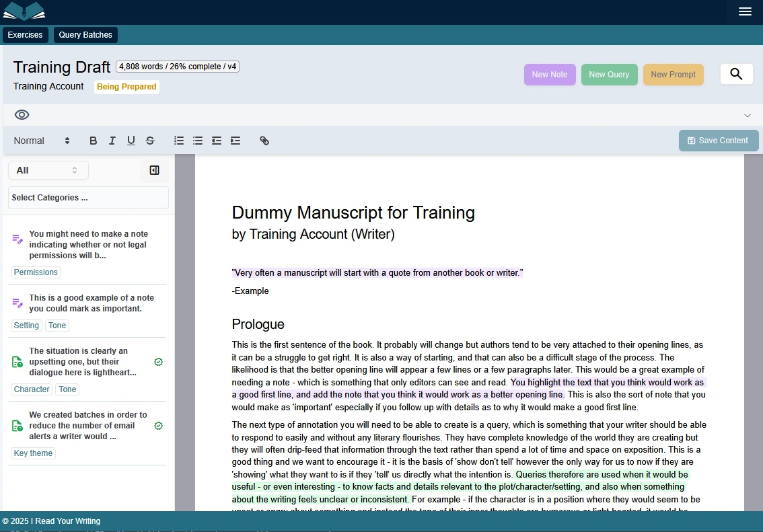Collapse the notes sidebar with the panel icon
This screenshot has width=763, height=532.
(x=153, y=170)
